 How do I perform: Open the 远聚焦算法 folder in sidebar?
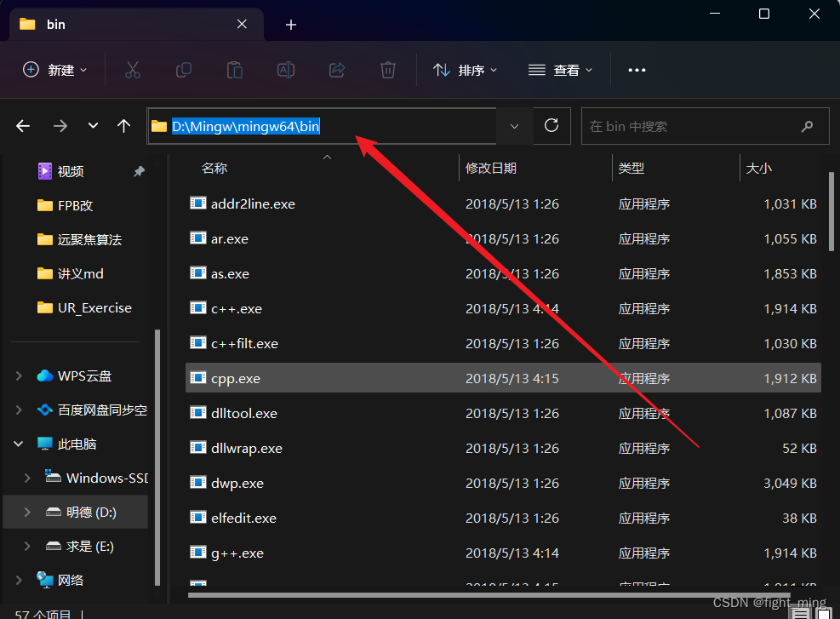click(77, 239)
